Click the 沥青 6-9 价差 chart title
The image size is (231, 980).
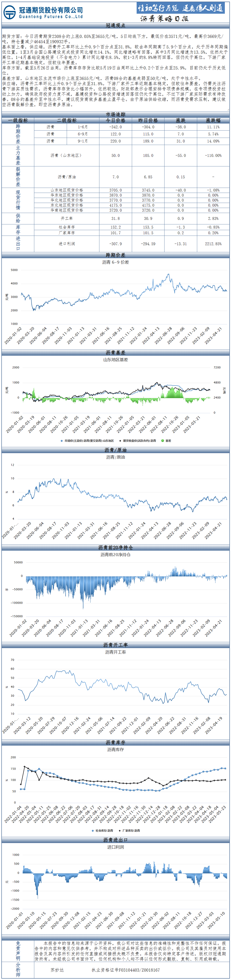pyautogui.click(x=115, y=262)
